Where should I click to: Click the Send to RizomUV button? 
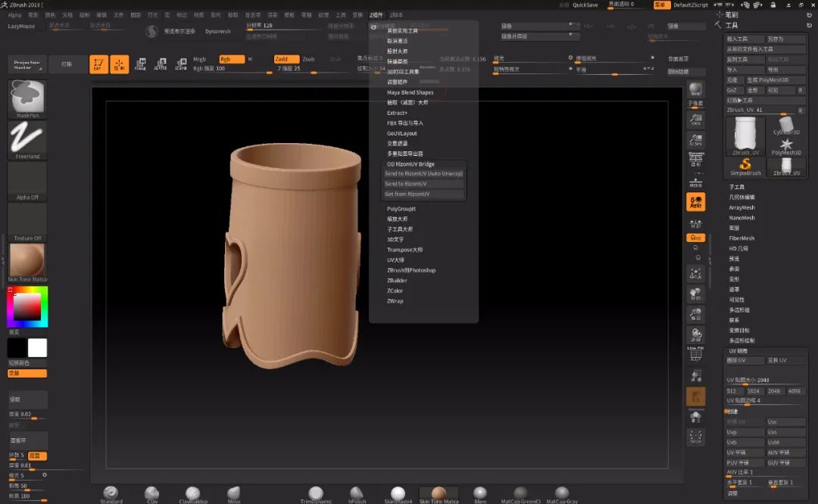pos(423,183)
